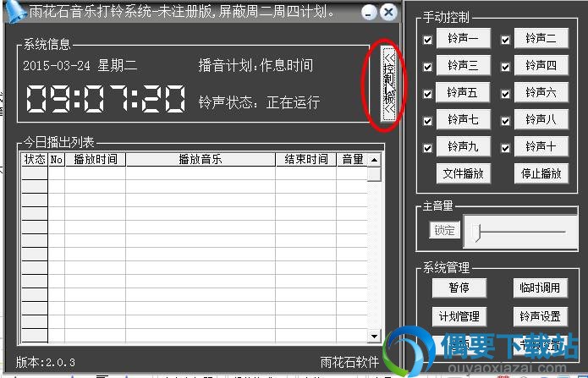This screenshot has height=378, width=588.
Task: Click scroll-up arrow of 今日播出列表
Action: coord(374,160)
